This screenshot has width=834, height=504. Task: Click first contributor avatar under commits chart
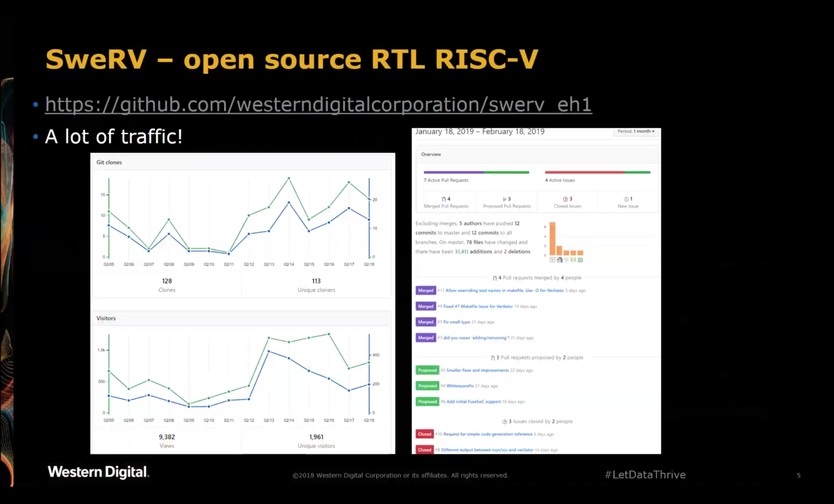pyautogui.click(x=553, y=260)
